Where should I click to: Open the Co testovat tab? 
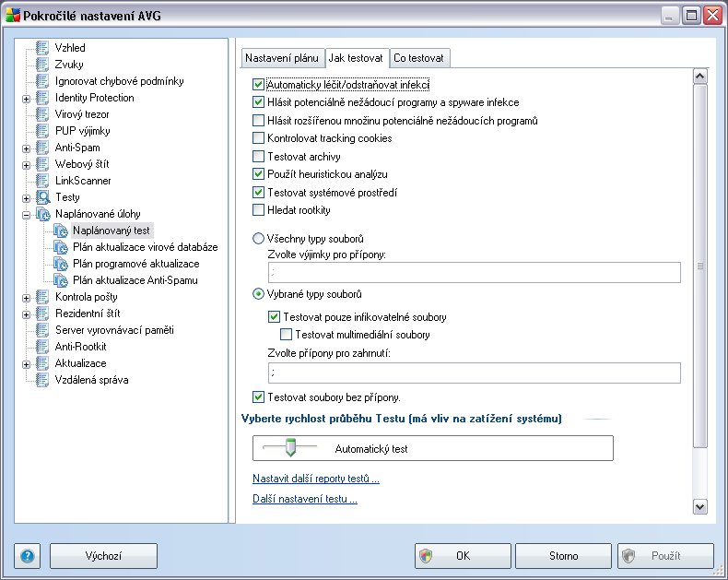[418, 58]
